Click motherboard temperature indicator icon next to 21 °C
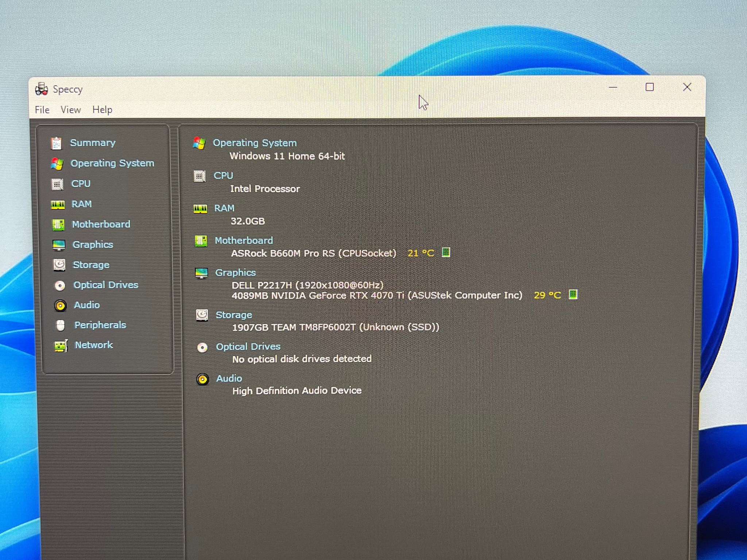The image size is (747, 560). click(446, 252)
